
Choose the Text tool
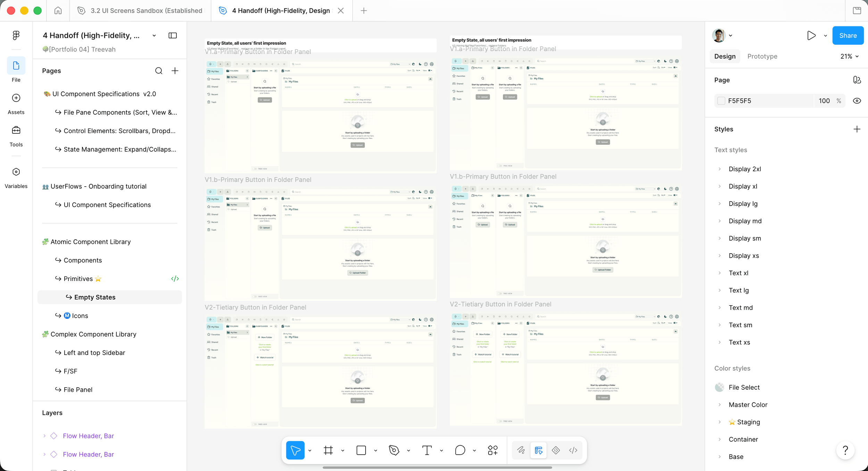tap(427, 450)
